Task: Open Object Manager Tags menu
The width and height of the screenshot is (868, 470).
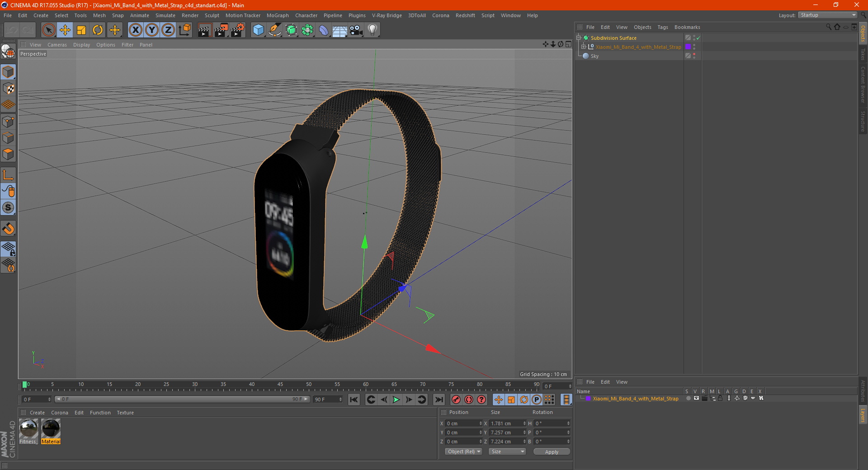Action: (662, 27)
